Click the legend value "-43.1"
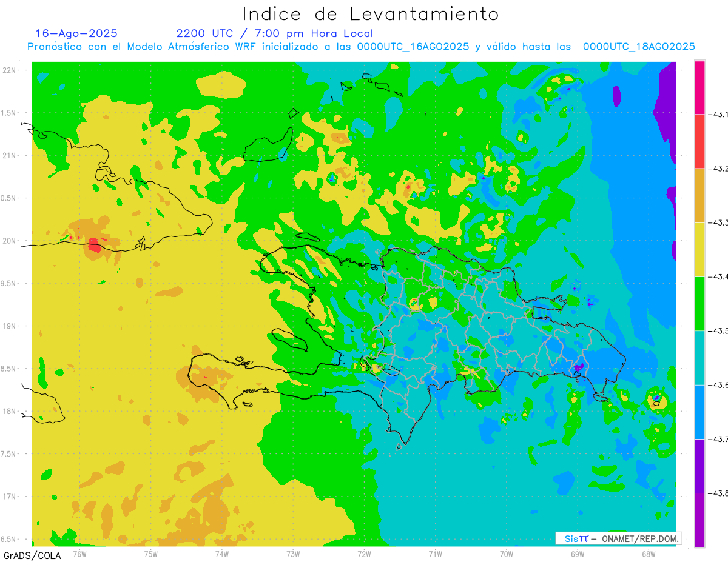Image resolution: width=728 pixels, height=562 pixels. tap(718, 114)
